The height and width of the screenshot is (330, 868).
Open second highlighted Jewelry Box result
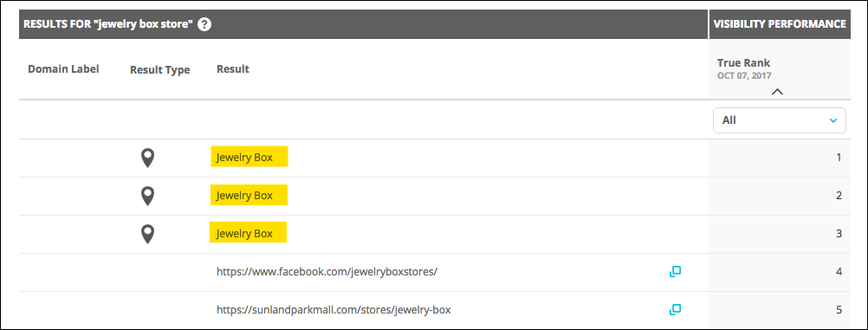249,195
